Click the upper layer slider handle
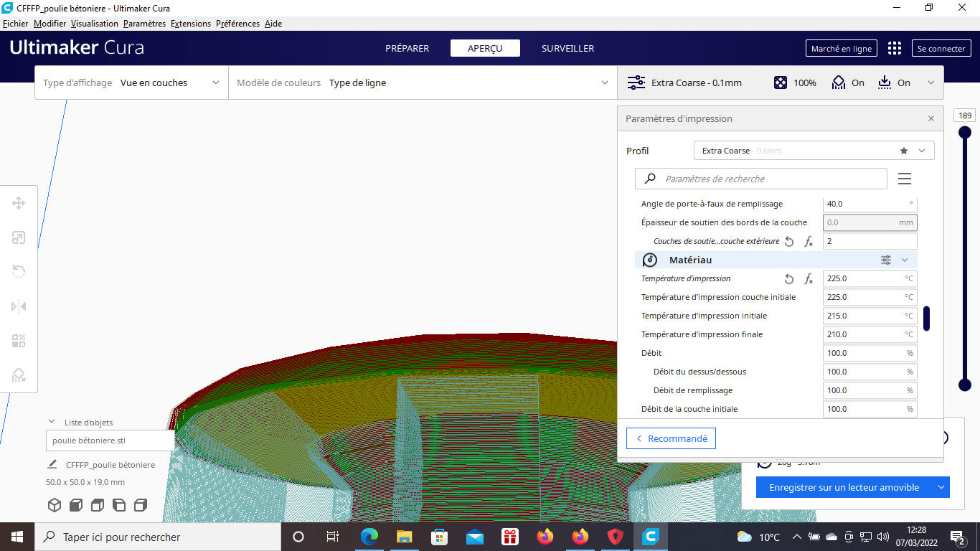The width and height of the screenshot is (980, 551). 965,132
